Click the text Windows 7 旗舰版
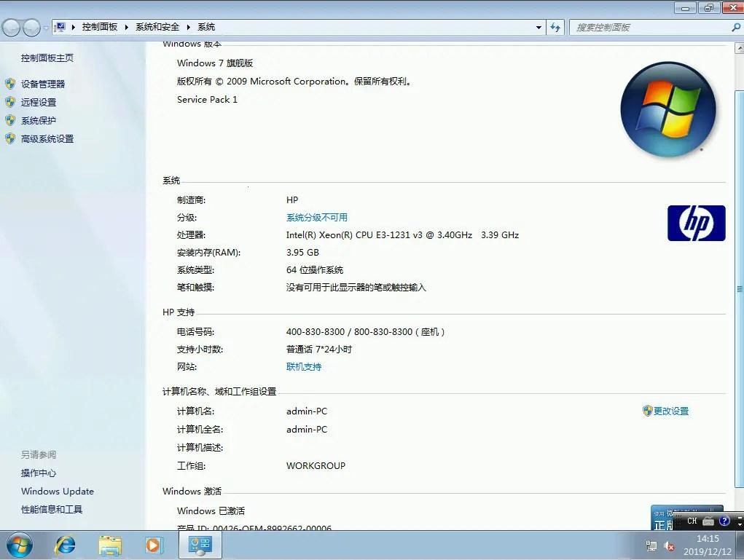The height and width of the screenshot is (560, 744). pyautogui.click(x=215, y=63)
